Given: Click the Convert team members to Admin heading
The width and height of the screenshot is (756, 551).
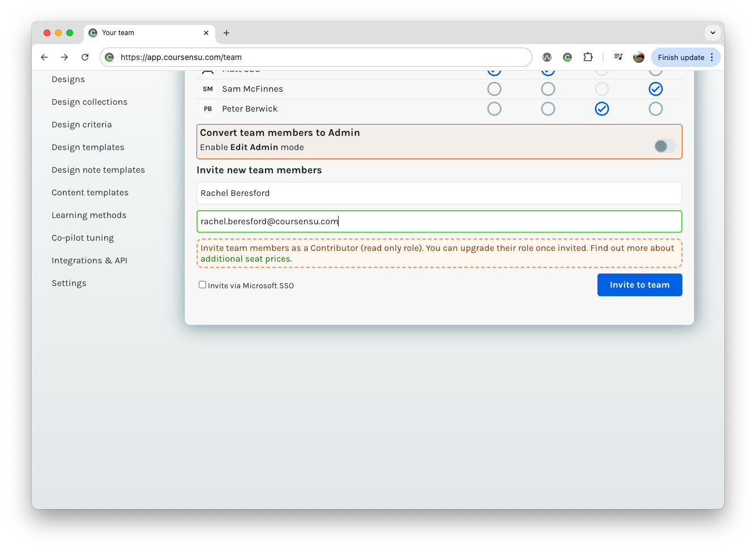Looking at the screenshot, I should [x=280, y=133].
